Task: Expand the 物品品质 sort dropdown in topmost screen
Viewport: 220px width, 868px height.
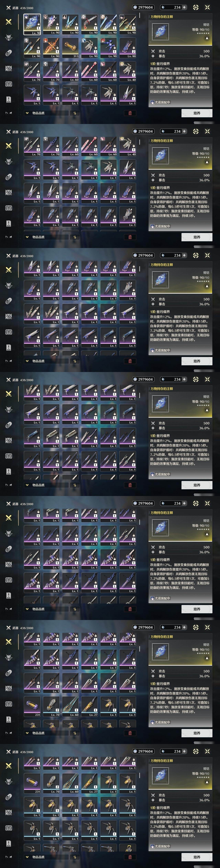Action: point(46,113)
